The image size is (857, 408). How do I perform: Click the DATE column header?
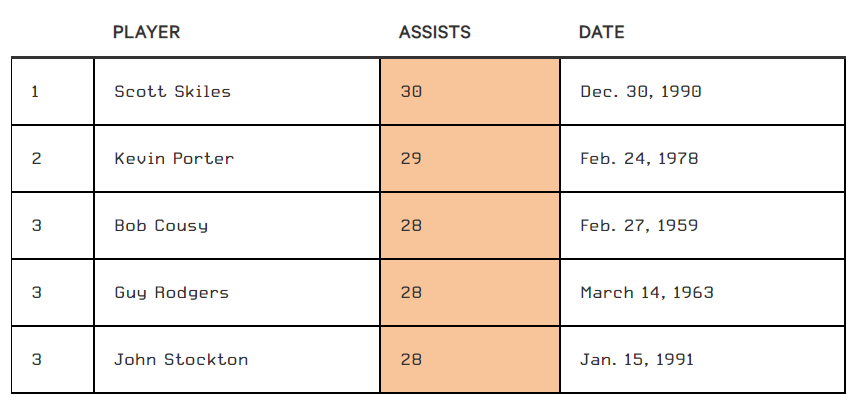click(x=601, y=32)
